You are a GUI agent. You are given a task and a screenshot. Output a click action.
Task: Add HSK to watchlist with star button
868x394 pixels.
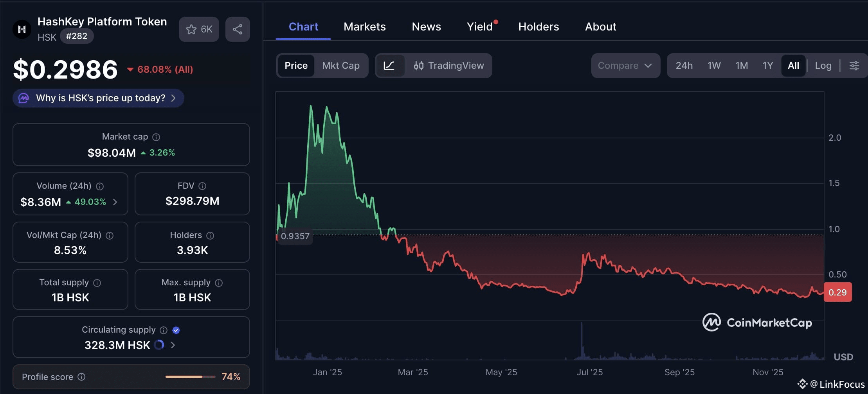199,29
